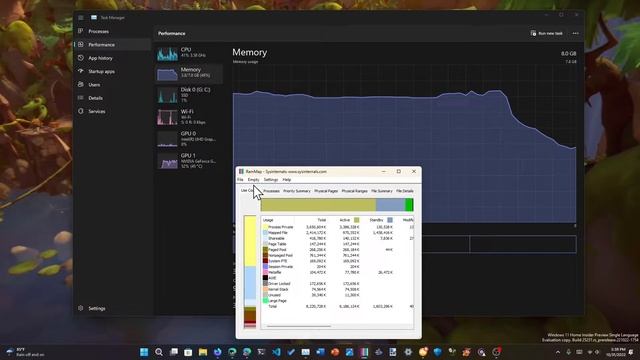640x360 pixels.
Task: Switch to File Summary tab in RamMap
Action: [382, 191]
